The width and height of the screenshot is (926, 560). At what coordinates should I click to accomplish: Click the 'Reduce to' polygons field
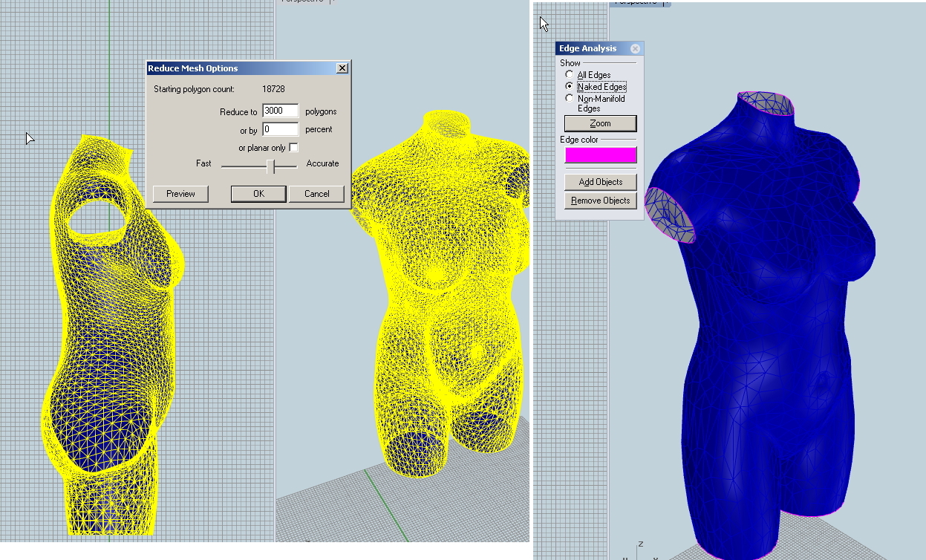coord(281,111)
